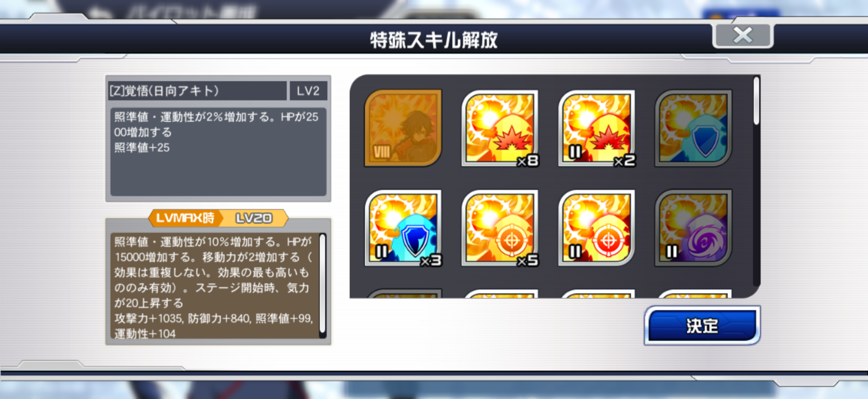Select the red attack chip x8
The width and height of the screenshot is (868, 399).
point(500,128)
